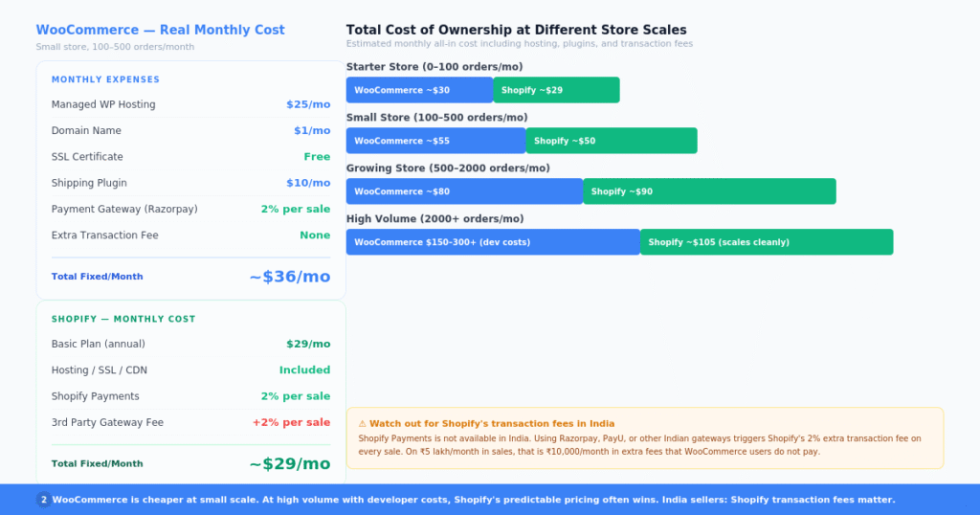Screen dimensions: 980x515
Task: Click the 'Included' value
Action: [304, 370]
